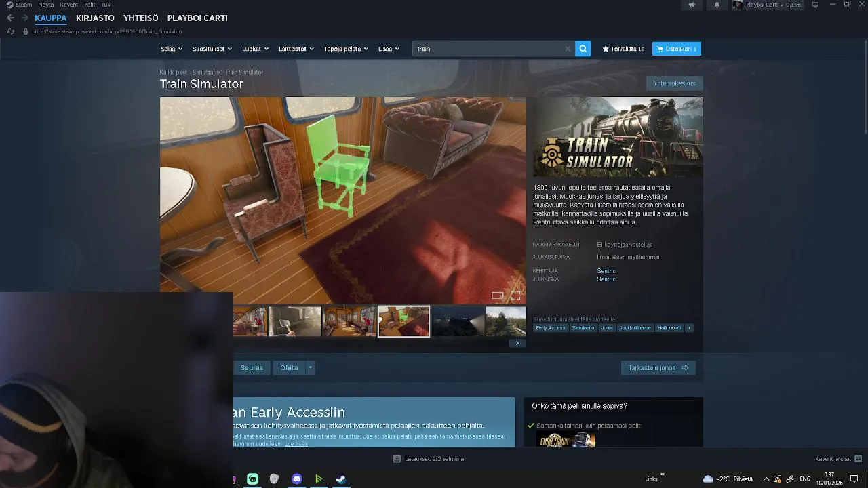The image size is (868, 488).
Task: Open publisher link Sentric next to Julkaisija
Action: [x=606, y=279]
